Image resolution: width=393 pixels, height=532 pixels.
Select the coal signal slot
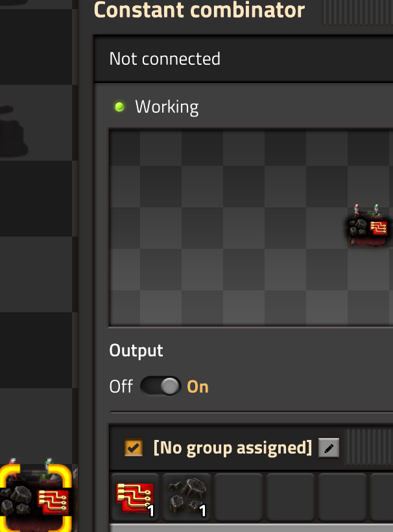pyautogui.click(x=187, y=497)
